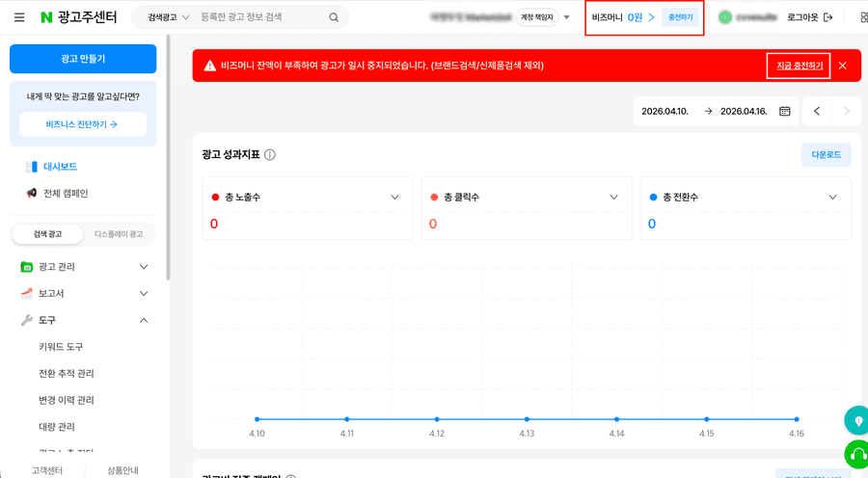868x478 pixels.
Task: Click the 내게 딱 맞는 광고를 알고싶다면? text
Action: [x=83, y=96]
